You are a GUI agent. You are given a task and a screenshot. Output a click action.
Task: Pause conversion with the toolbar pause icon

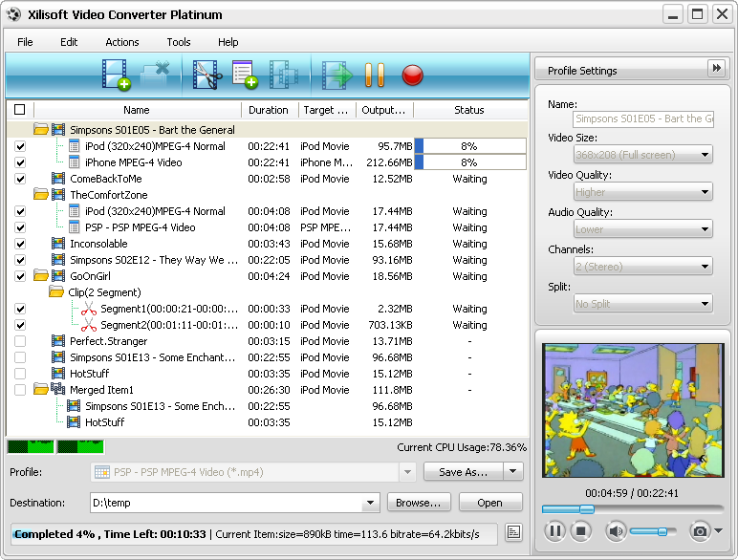374,75
